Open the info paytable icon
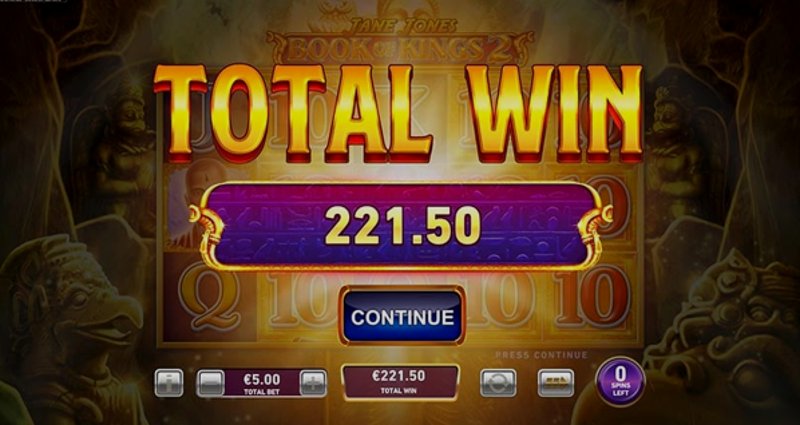800x425 pixels. (x=169, y=383)
